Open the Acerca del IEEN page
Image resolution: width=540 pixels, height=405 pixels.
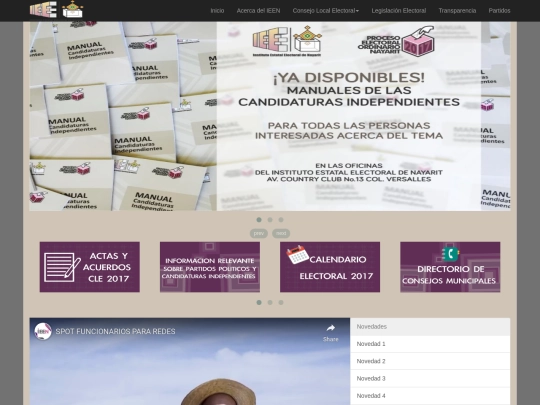tap(258, 11)
